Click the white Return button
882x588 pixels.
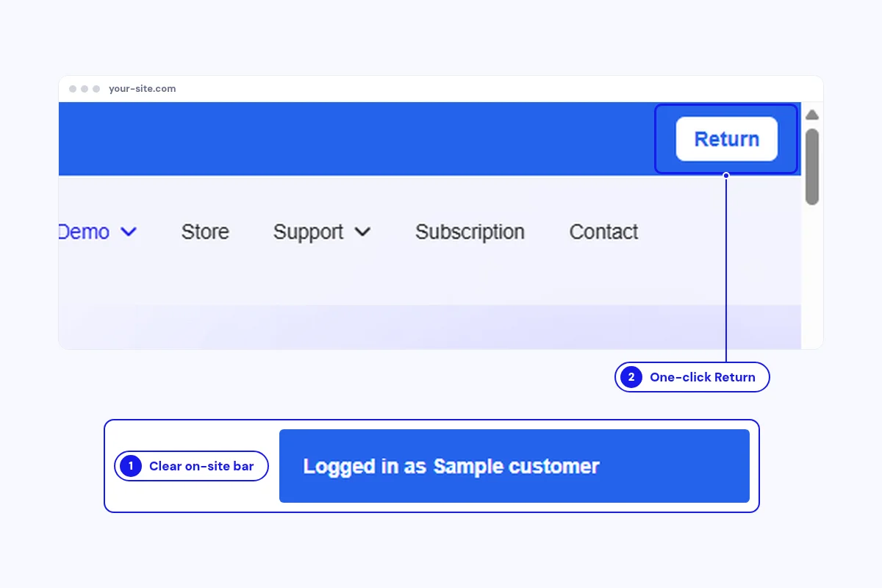pos(726,139)
